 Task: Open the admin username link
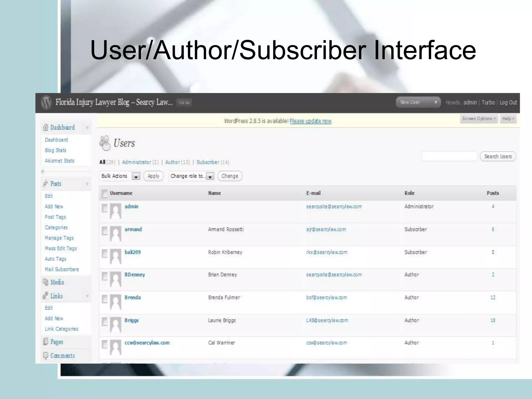[131, 207]
